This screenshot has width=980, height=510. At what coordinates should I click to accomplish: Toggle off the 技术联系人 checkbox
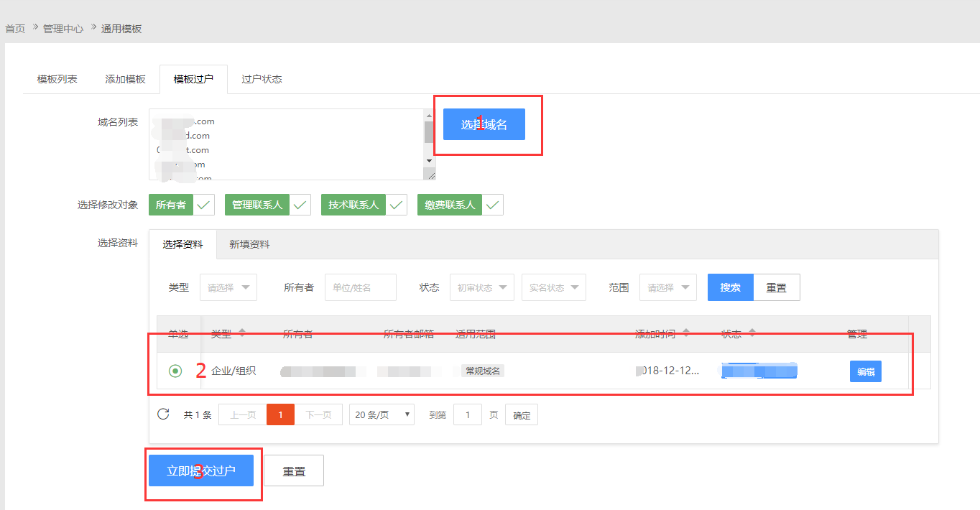[396, 204]
